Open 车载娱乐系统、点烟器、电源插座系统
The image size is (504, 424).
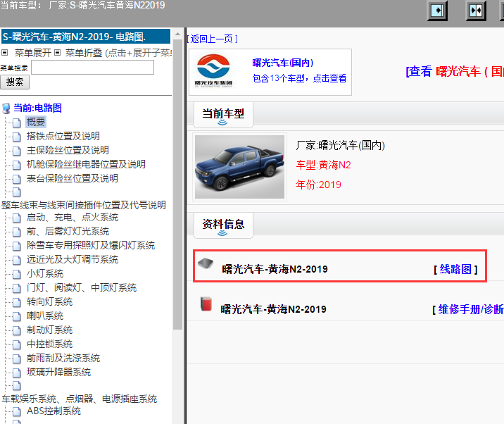coord(79,399)
